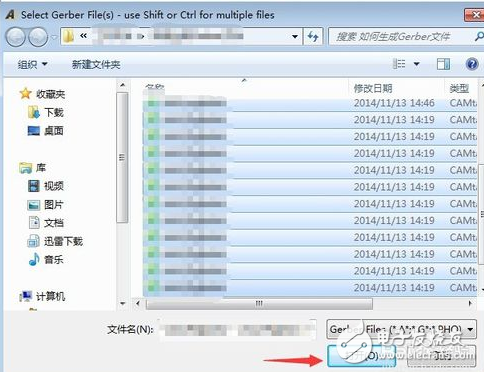The height and width of the screenshot is (372, 484).
Task: Open the Gerber Files type filter dropdown
Action: click(401, 329)
